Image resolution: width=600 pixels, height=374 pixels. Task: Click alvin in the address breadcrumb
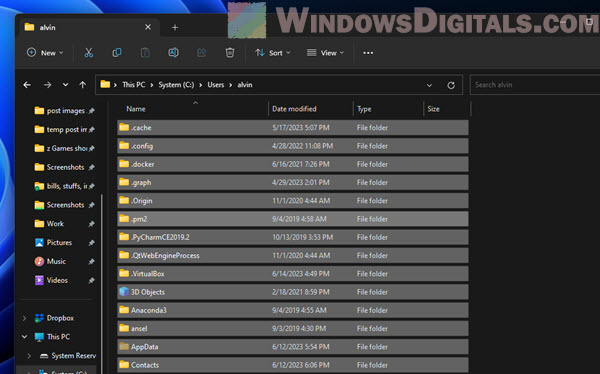click(x=245, y=85)
